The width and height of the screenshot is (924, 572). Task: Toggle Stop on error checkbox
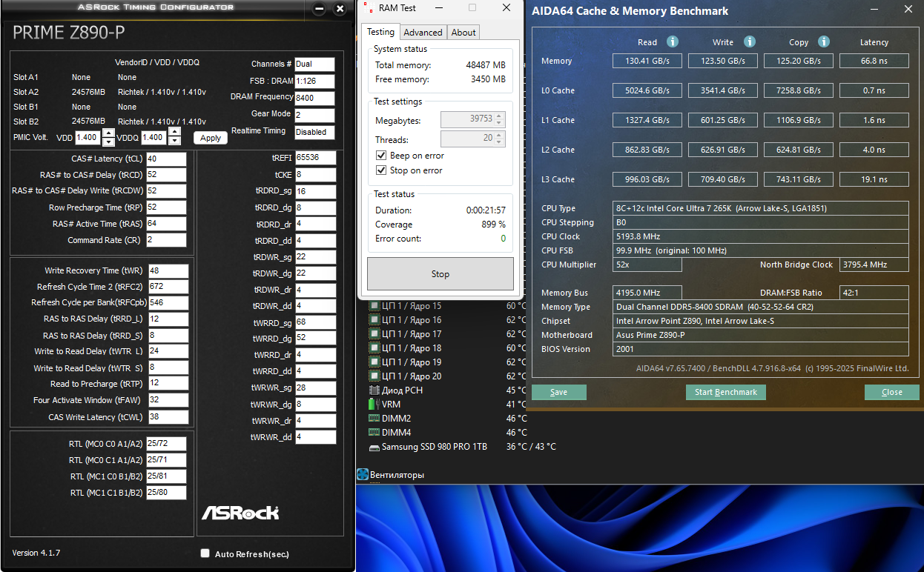click(x=382, y=170)
